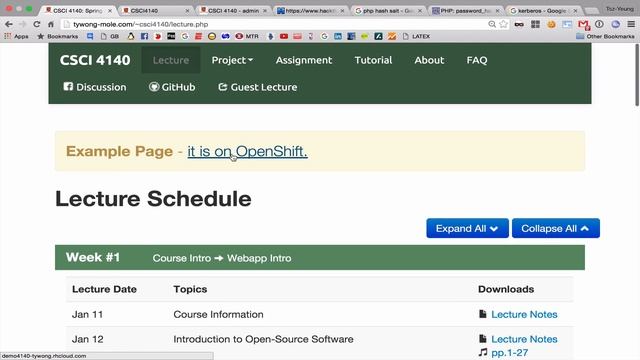Go back with the browser back arrow

(x=9, y=24)
